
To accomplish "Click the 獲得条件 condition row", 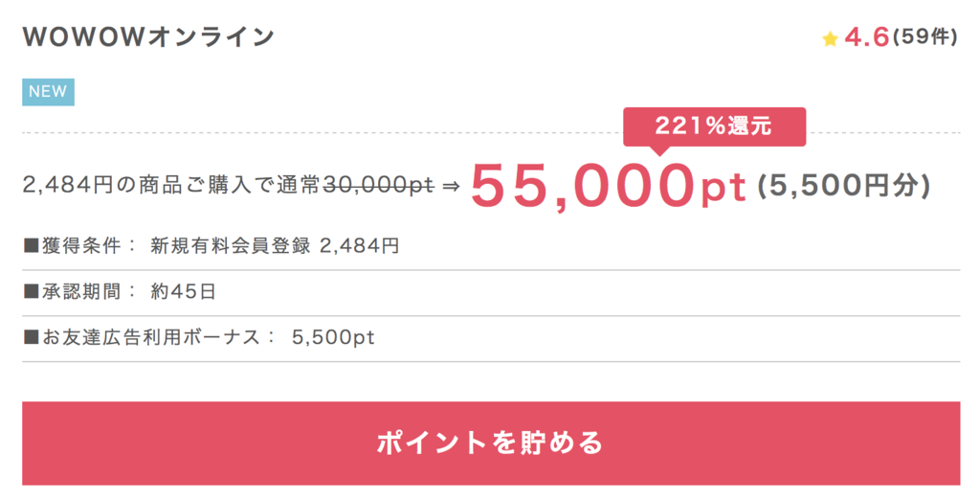I will click(491, 246).
